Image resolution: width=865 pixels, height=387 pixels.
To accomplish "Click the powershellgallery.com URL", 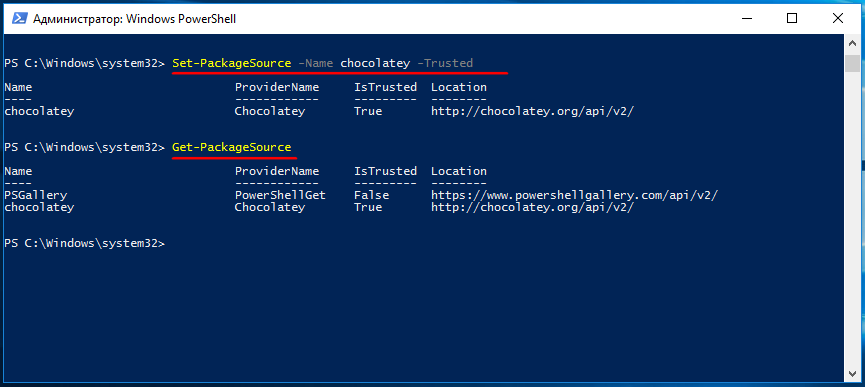I will (574, 195).
